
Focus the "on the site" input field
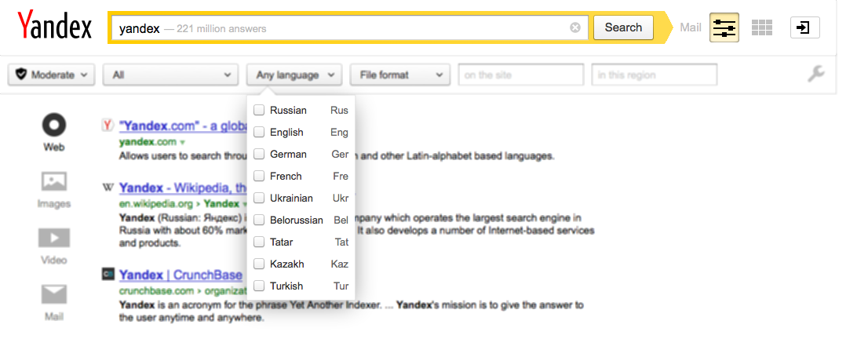pyautogui.click(x=521, y=75)
